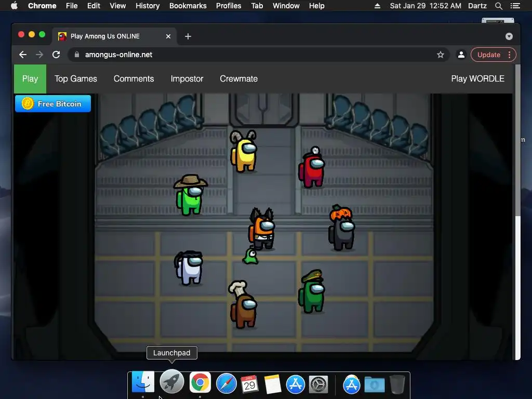The image size is (532, 399).
Task: Open Safari compass icon in Dock
Action: coord(227,383)
